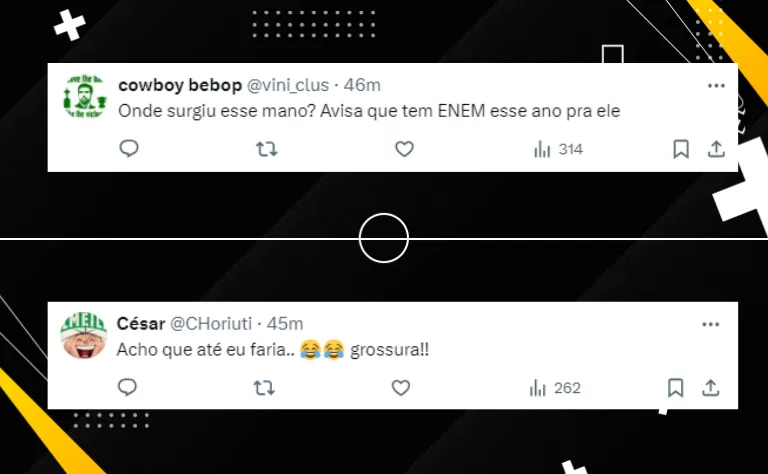Open cowboy bebop's profile picture
This screenshot has height=474, width=768.
coord(85,97)
